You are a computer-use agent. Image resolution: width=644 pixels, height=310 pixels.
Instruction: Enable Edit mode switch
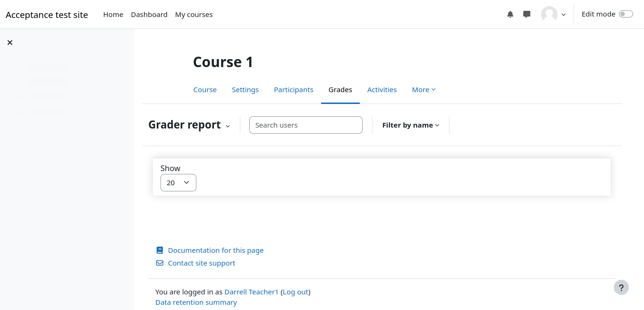tap(626, 14)
